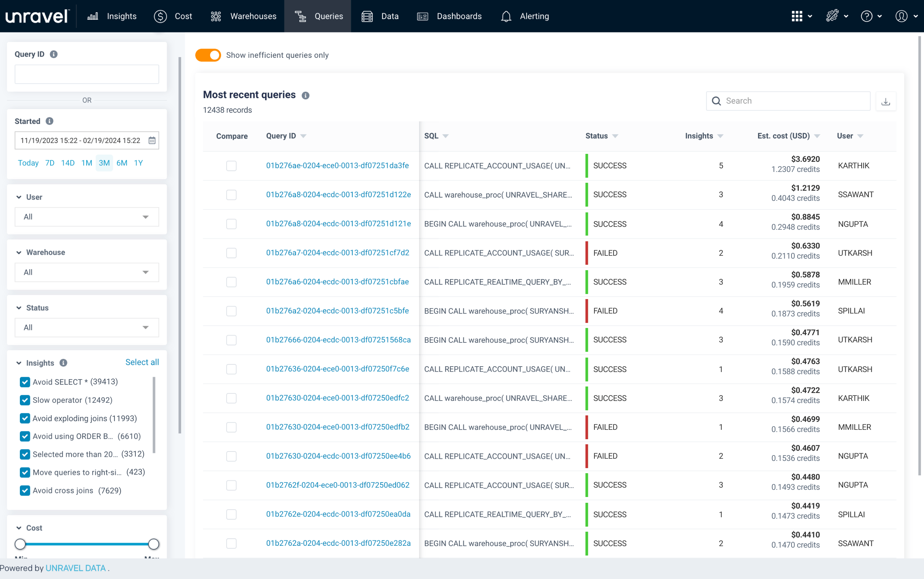Open the user profile icon menu
The width and height of the screenshot is (924, 579).
(x=901, y=16)
